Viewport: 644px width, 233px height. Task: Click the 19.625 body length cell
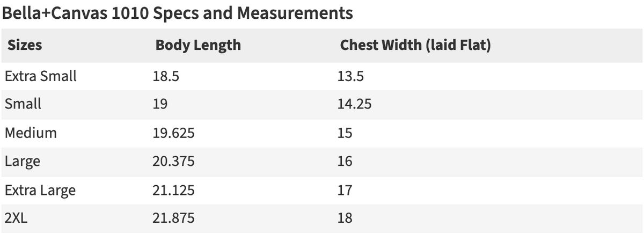point(174,133)
